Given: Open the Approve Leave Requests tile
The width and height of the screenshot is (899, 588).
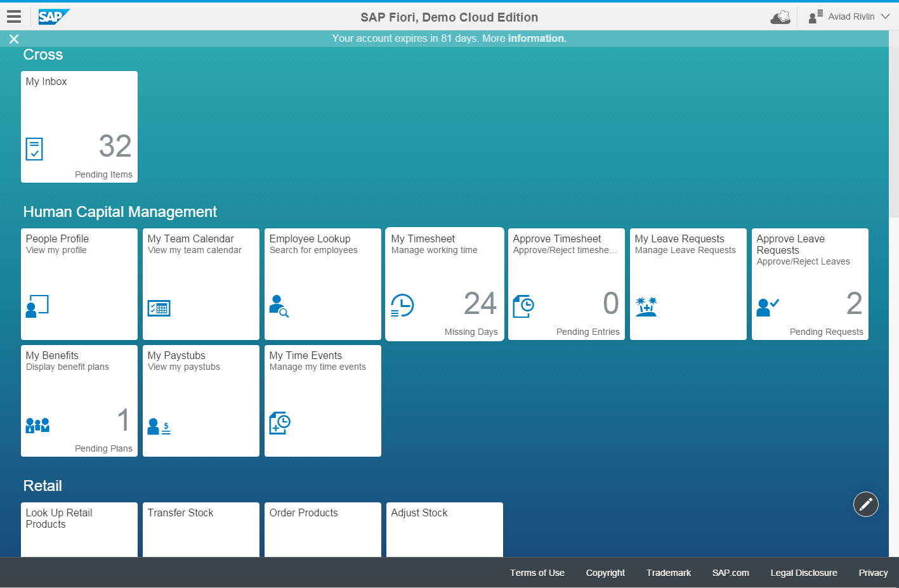Looking at the screenshot, I should (810, 284).
